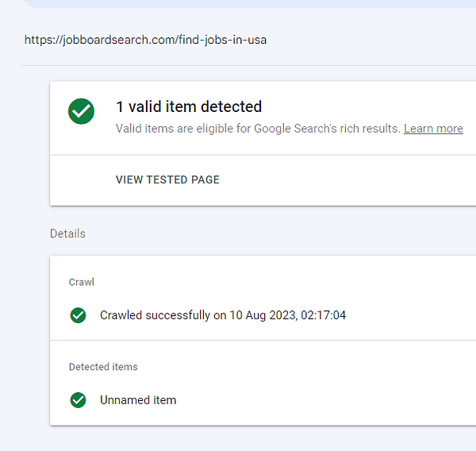
Task: Open the Learn more link
Action: [x=433, y=129]
